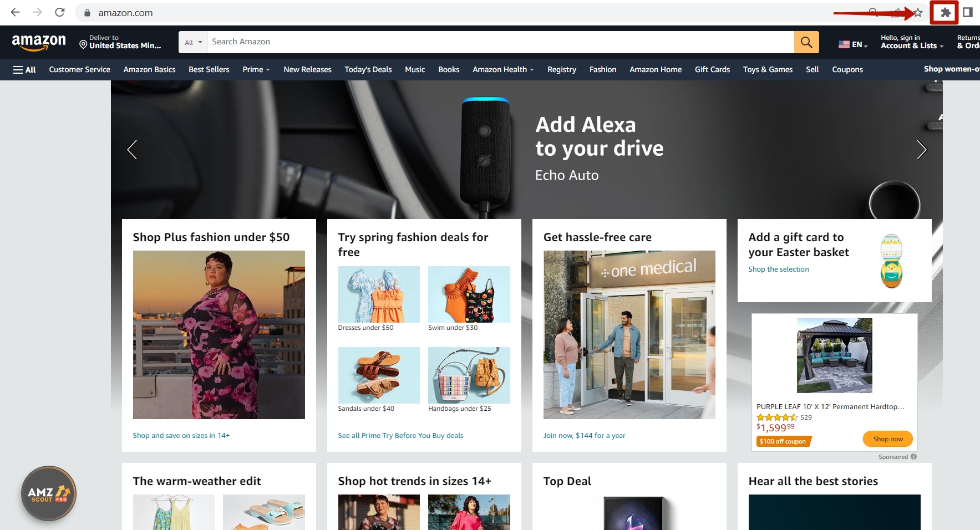
Task: Select Toys & Games
Action: (768, 69)
